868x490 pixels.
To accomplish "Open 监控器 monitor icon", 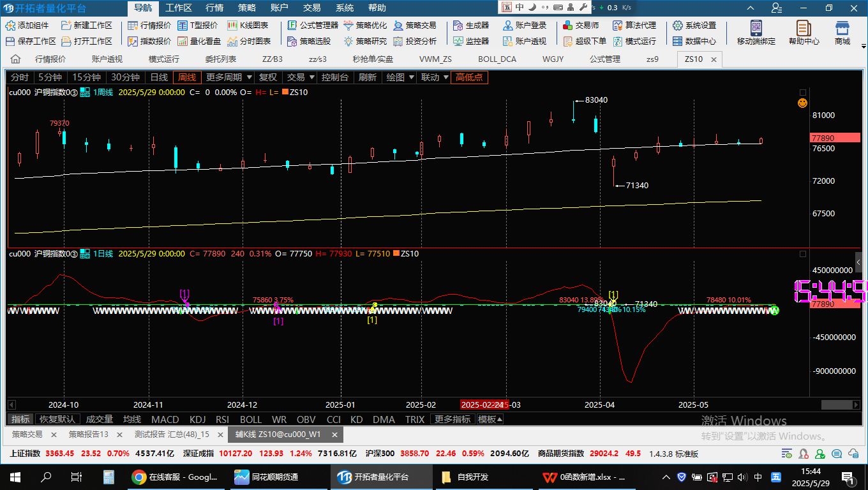I will pos(458,41).
